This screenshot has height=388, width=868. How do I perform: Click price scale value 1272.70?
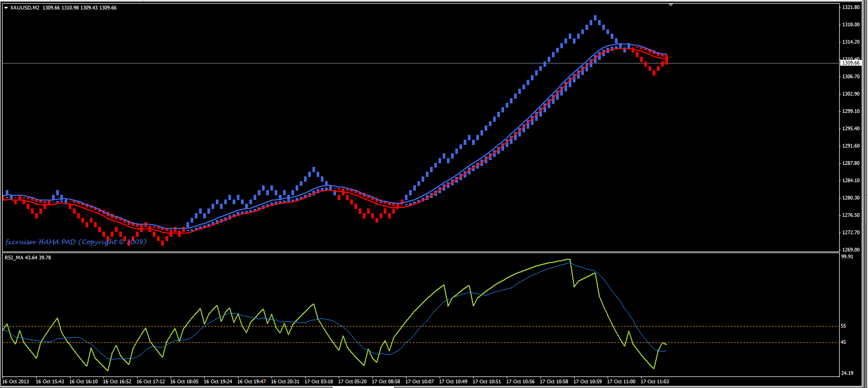click(x=851, y=233)
